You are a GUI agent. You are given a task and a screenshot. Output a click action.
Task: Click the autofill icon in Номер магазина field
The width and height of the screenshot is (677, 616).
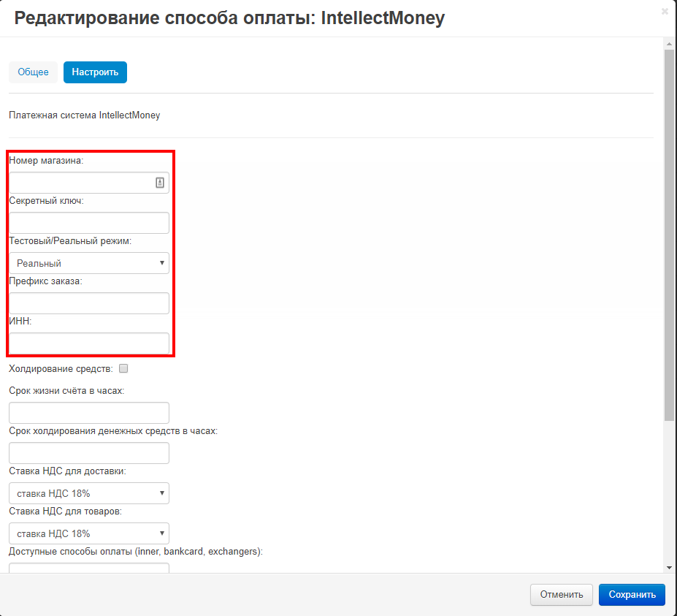[160, 183]
